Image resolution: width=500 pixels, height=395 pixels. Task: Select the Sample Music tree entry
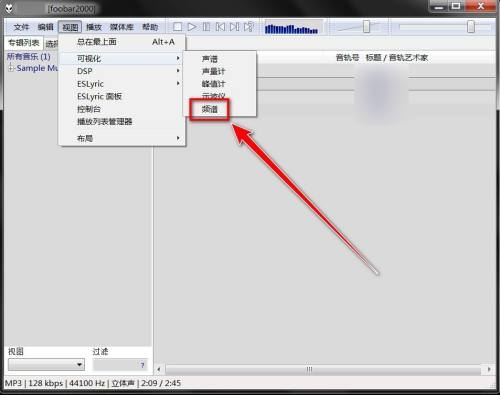pos(37,68)
